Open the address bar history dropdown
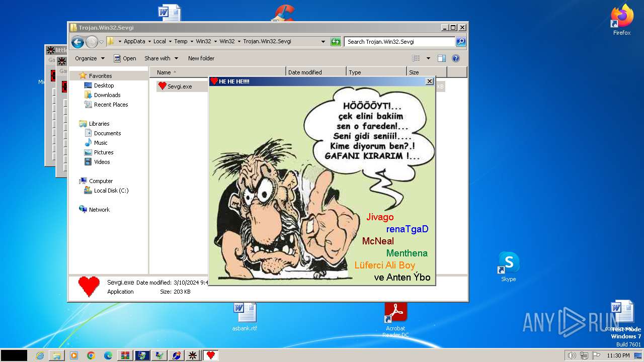This screenshot has width=644, height=362. click(x=323, y=42)
